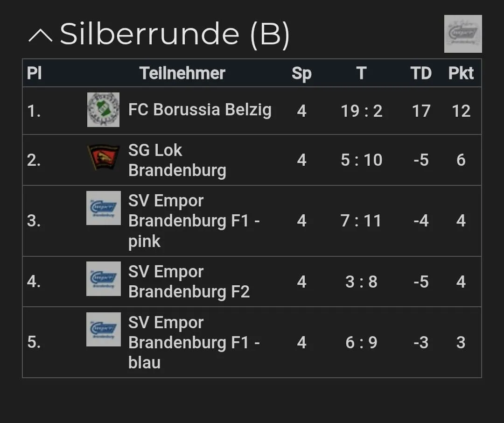Select SV Empor Brandenburg F2 name
The image size is (504, 423).
(x=189, y=282)
